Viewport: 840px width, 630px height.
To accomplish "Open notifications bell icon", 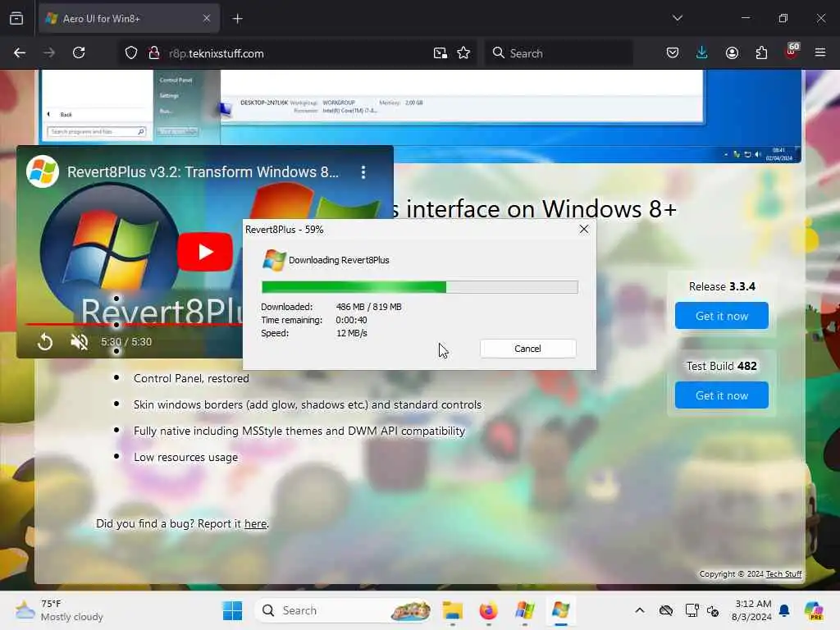I will point(785,610).
